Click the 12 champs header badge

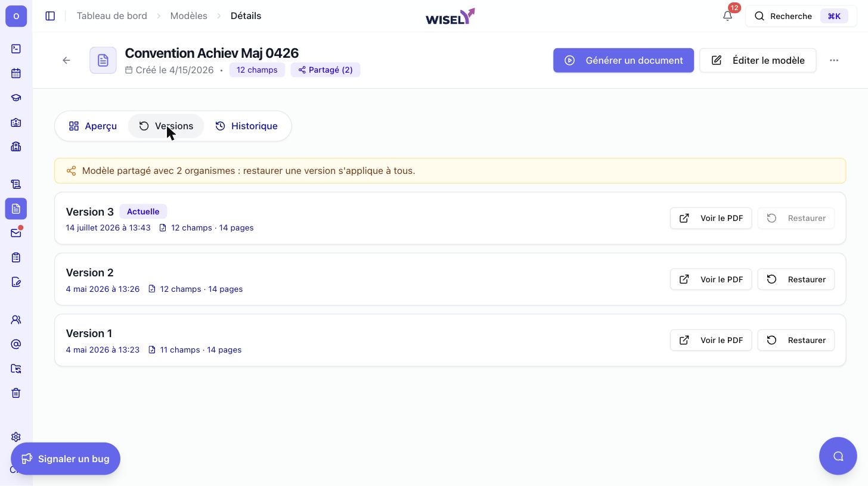257,70
